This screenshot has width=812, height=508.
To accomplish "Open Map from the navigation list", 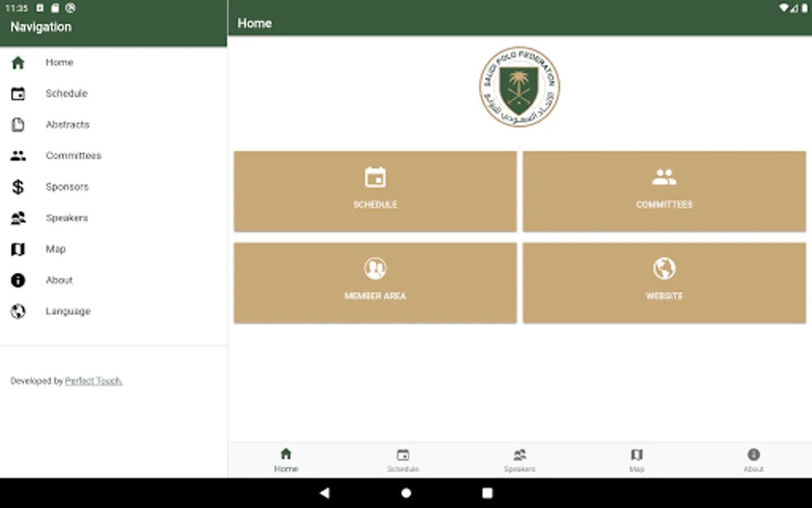I will (x=113, y=249).
